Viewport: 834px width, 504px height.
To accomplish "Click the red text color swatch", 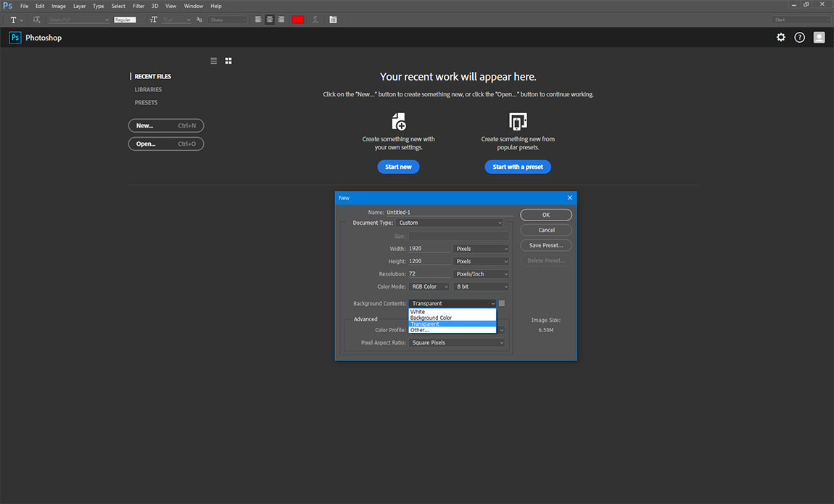I will coord(298,20).
